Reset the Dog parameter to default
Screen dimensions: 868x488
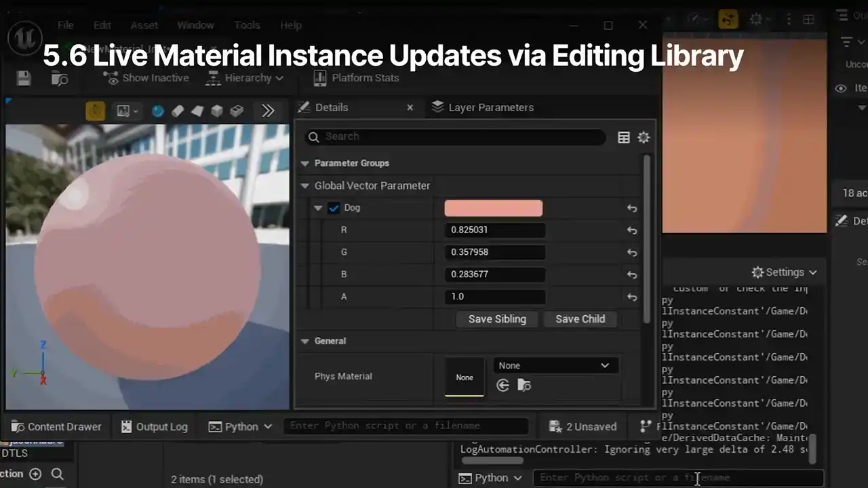[x=631, y=209]
